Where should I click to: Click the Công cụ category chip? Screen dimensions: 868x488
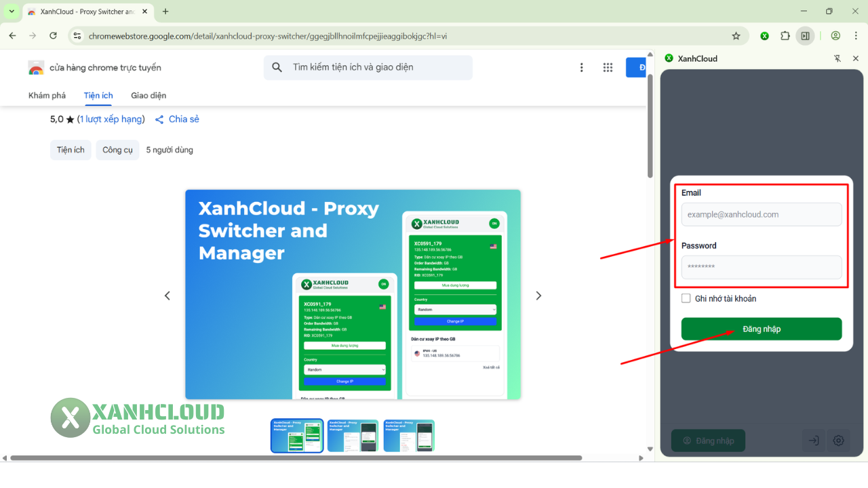117,150
